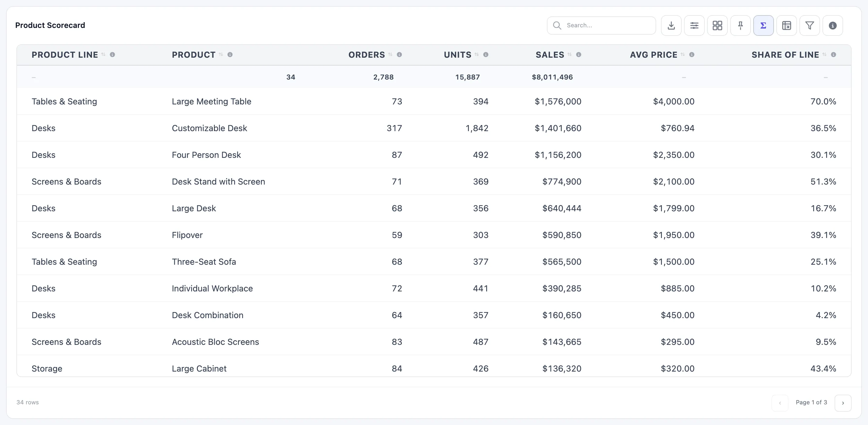Screen dimensions: 868x425
Task: Click the download export icon
Action: 671,25
